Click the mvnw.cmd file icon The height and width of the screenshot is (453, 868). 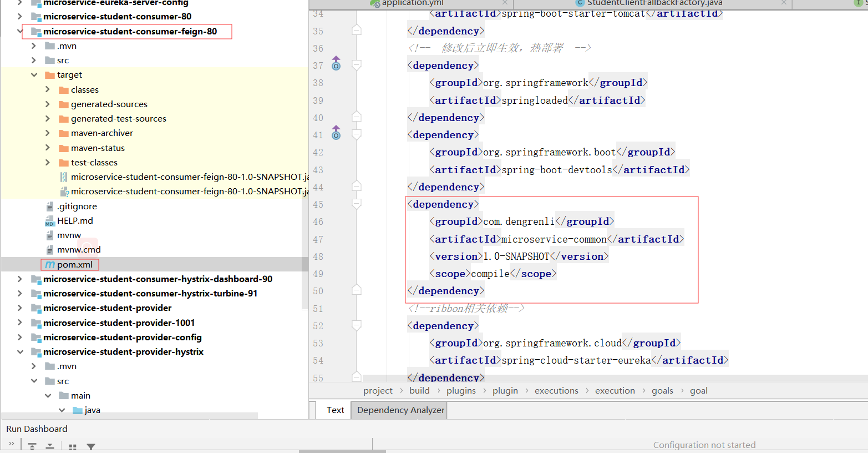pos(50,250)
